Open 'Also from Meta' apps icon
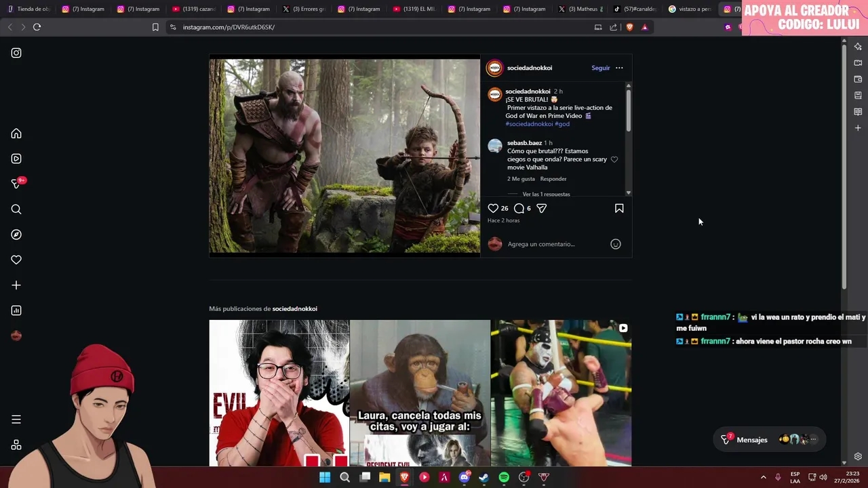868x488 pixels. 16,445
